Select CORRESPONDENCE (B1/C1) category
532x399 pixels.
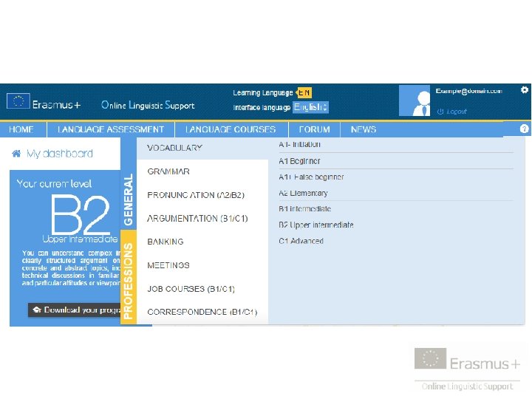[x=202, y=312]
